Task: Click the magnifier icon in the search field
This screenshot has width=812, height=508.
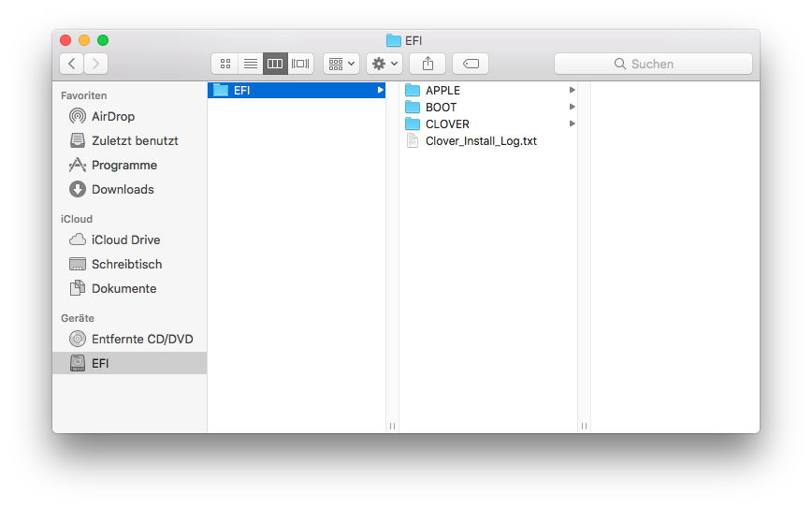Action: 619,64
